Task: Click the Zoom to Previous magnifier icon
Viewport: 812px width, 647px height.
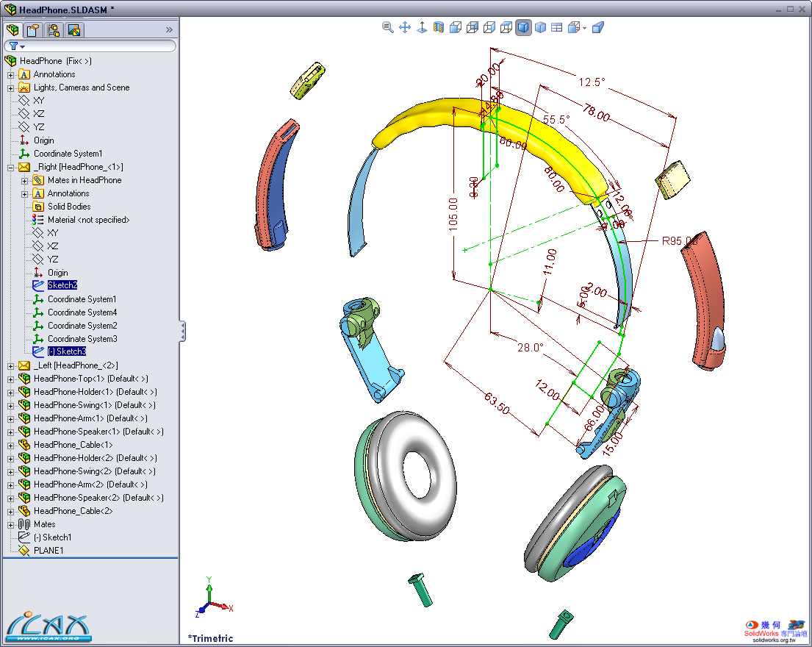Action: [387, 28]
